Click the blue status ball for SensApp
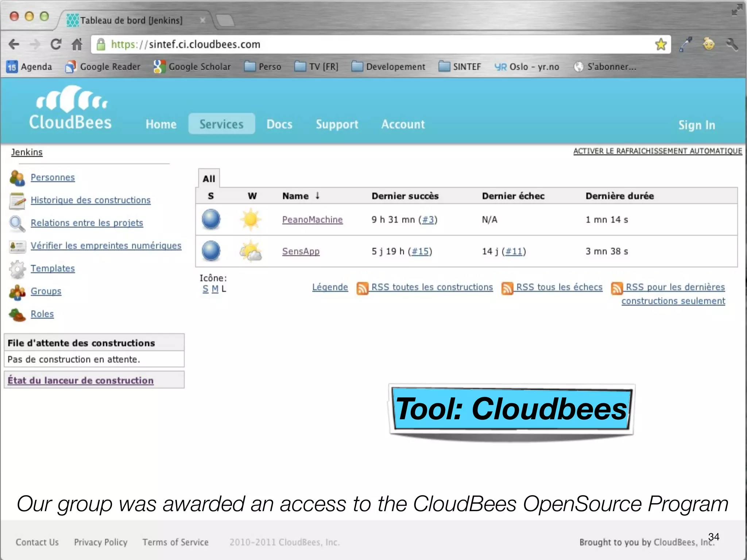 tap(211, 251)
